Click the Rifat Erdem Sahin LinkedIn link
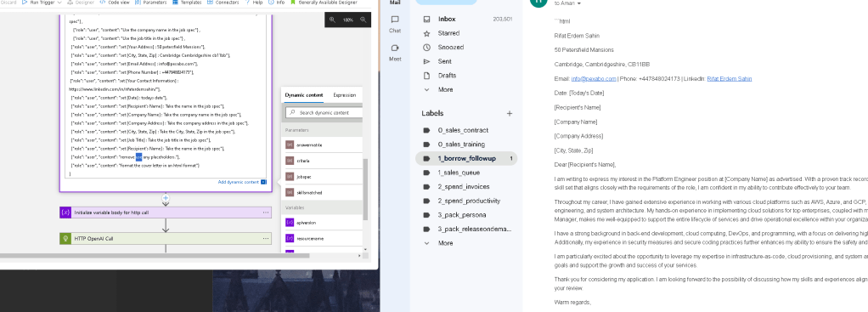 [729, 79]
